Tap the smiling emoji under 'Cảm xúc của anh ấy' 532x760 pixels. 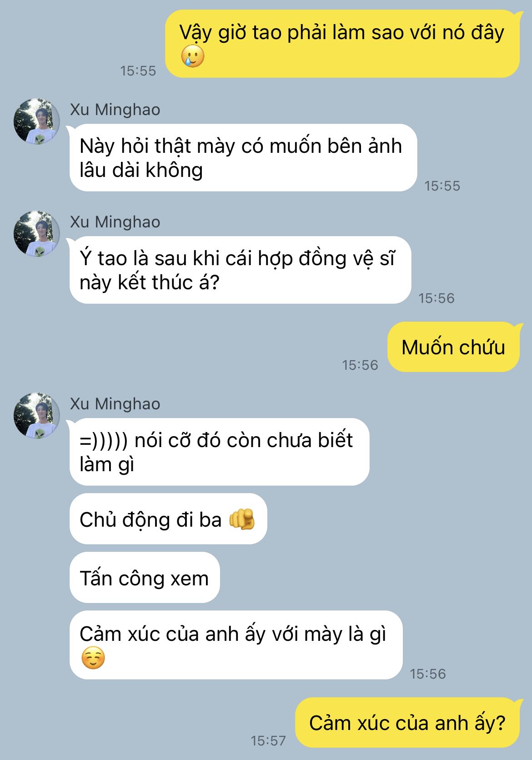click(x=93, y=658)
